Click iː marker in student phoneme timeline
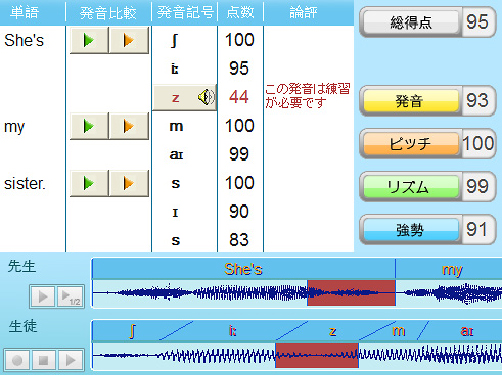Image resolution: width=502 pixels, height=376 pixels. pos(232,331)
